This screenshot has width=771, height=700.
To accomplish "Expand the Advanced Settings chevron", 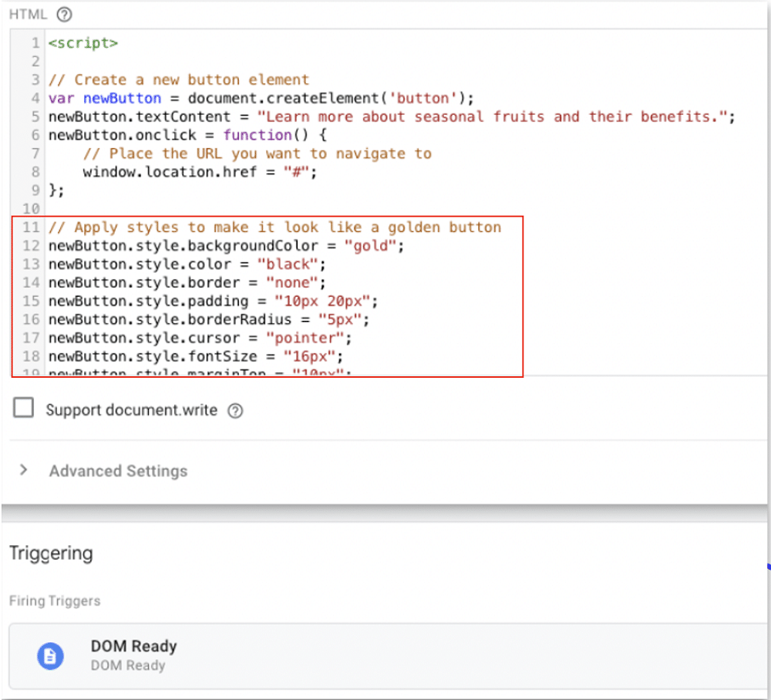I will pos(23,470).
